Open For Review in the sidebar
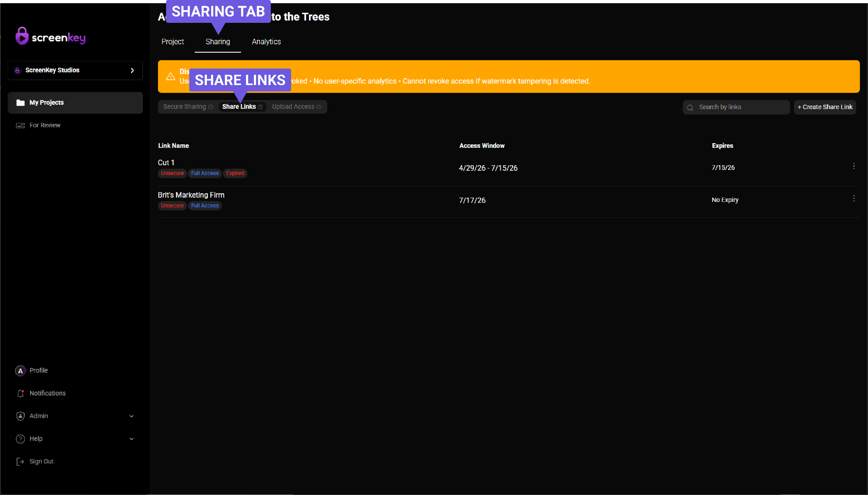868x495 pixels. click(x=75, y=126)
